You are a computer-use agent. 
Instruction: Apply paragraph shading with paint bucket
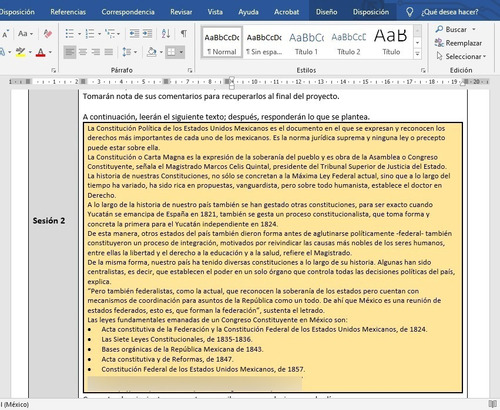pyautogui.click(x=152, y=52)
